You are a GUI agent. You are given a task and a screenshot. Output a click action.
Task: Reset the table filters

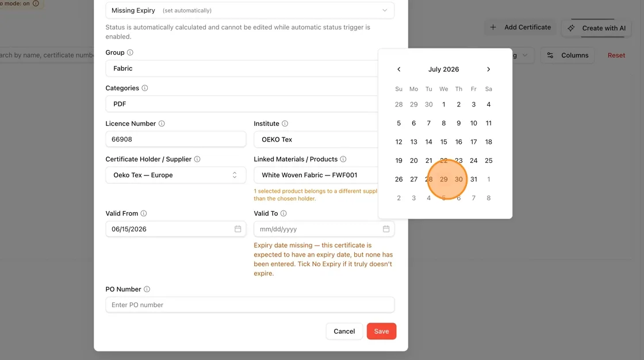point(616,55)
